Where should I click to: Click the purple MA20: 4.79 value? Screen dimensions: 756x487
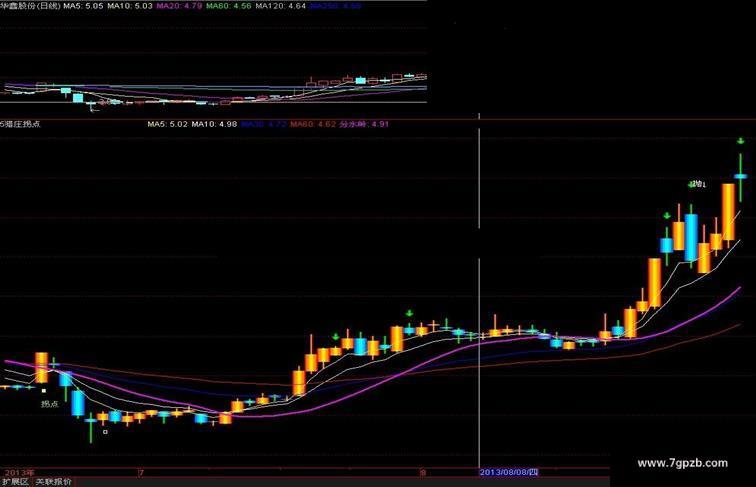[179, 6]
